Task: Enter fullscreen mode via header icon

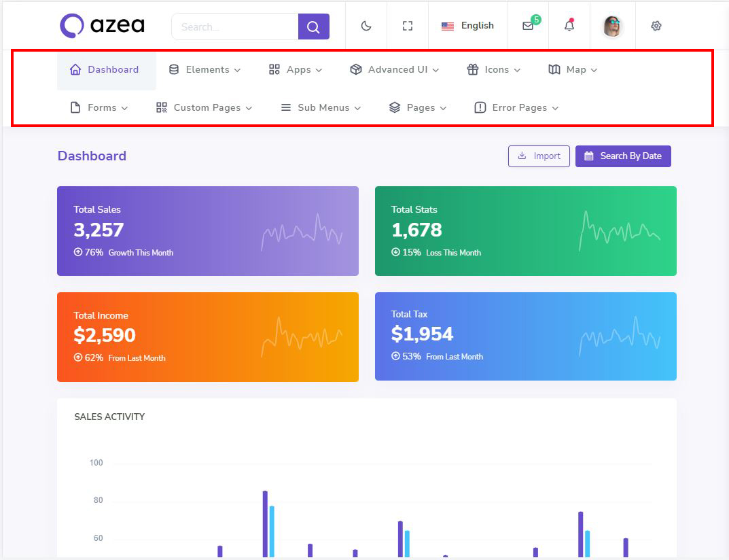Action: coord(408,26)
